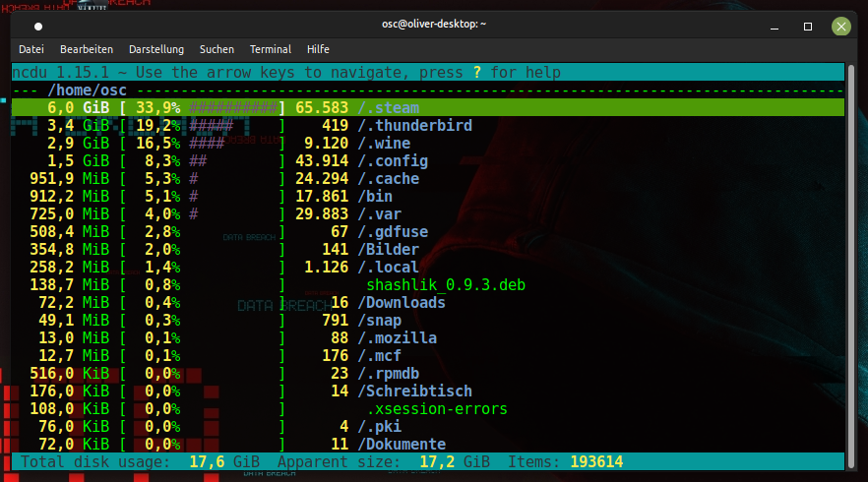The width and height of the screenshot is (868, 482).
Task: Open the Terminal menu
Action: pos(270,49)
